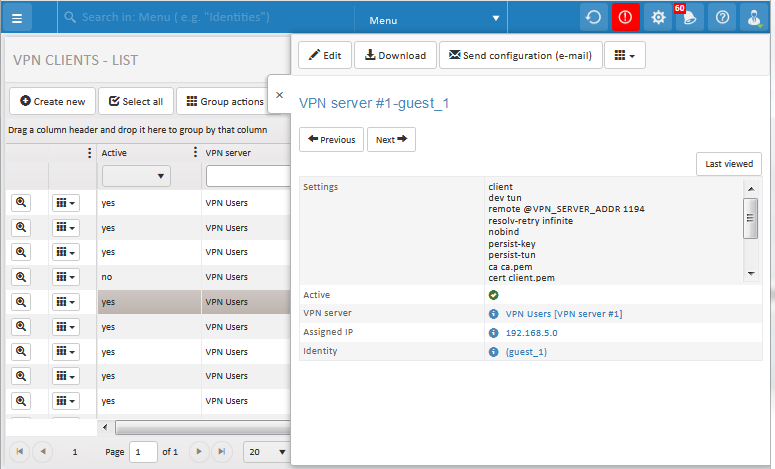This screenshot has width=775, height=469.
Task: Click the Settings text box scrollbar
Action: click(x=750, y=218)
